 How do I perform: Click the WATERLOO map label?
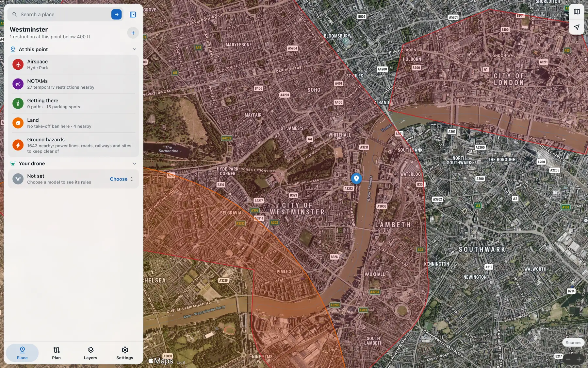[x=411, y=174]
